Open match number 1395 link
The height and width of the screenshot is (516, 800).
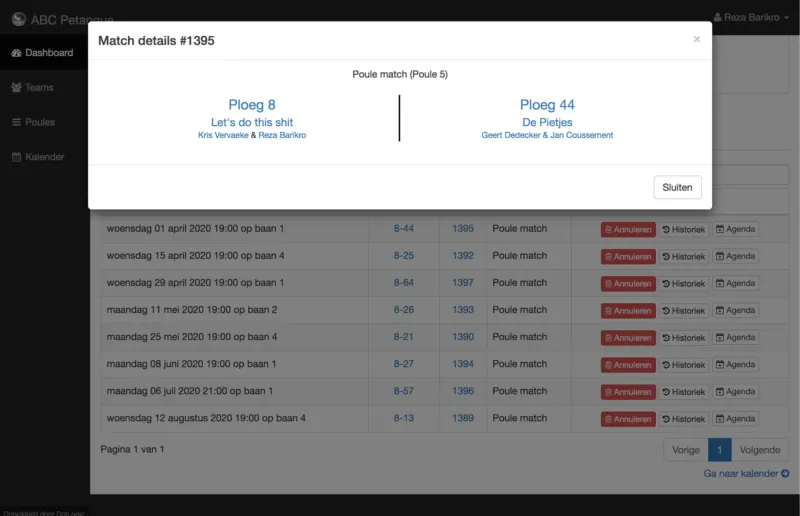click(x=463, y=229)
